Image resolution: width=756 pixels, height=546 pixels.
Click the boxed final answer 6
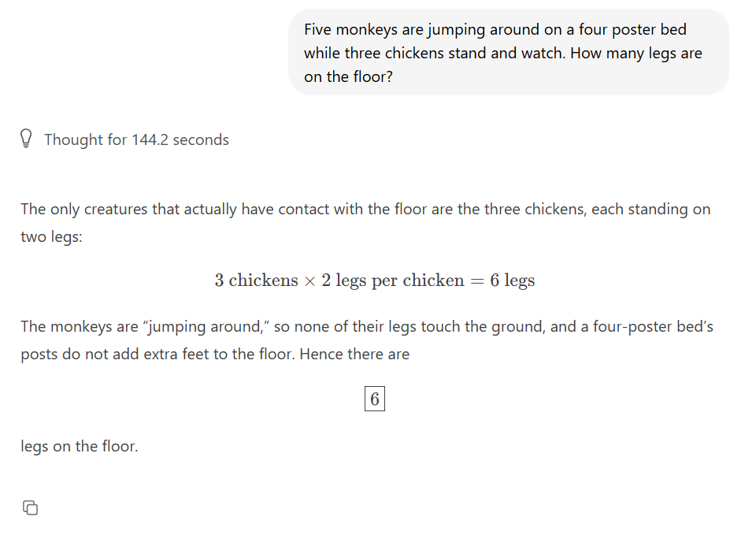point(374,399)
